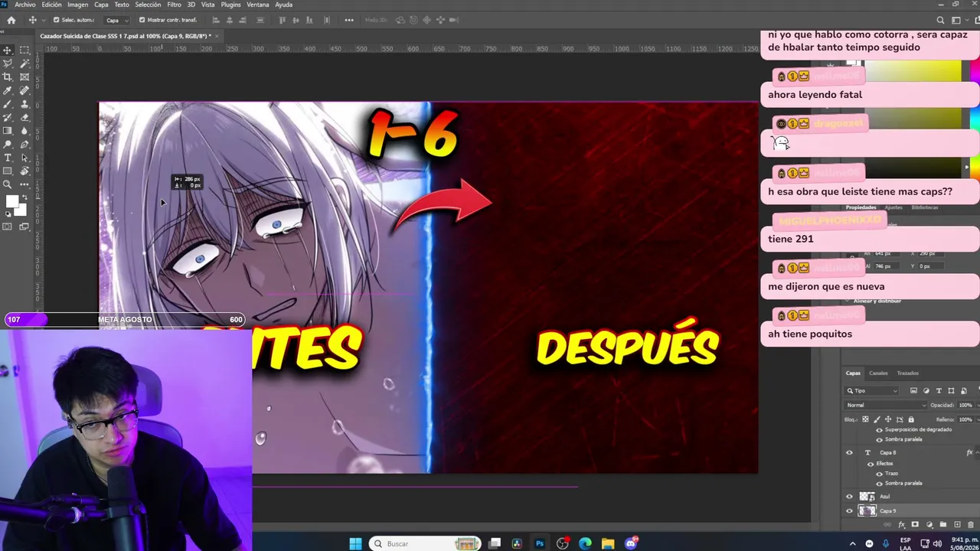Click the foreground color swatch
This screenshot has width=980, height=551.
[12, 203]
